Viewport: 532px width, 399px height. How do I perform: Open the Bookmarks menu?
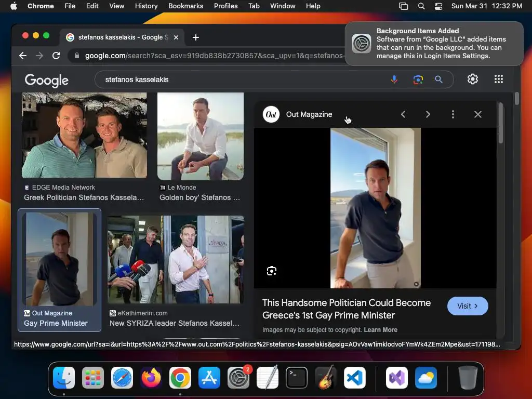(185, 6)
